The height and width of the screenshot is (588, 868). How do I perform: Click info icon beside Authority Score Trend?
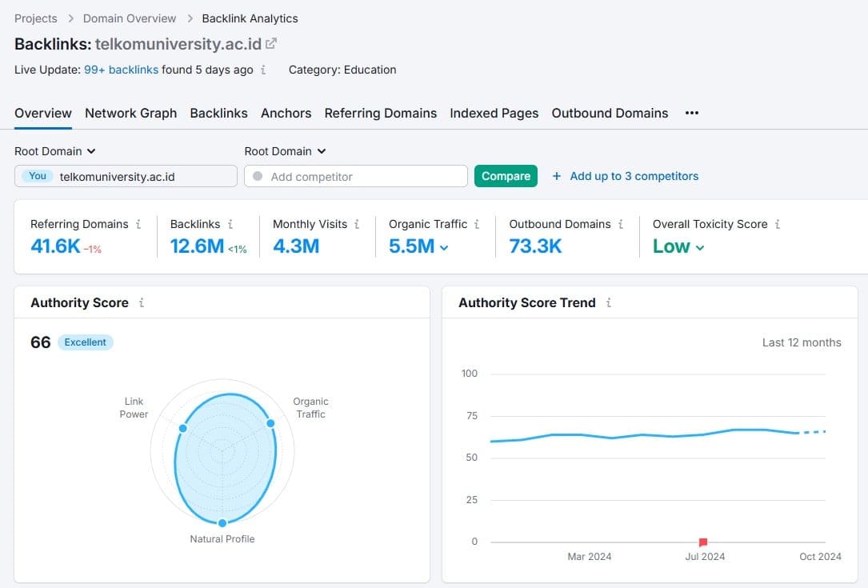tap(608, 303)
